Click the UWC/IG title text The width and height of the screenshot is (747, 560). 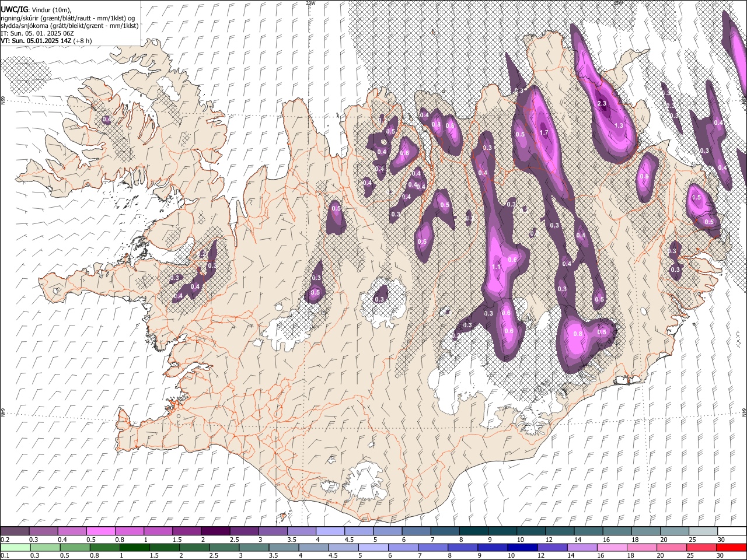pyautogui.click(x=14, y=9)
